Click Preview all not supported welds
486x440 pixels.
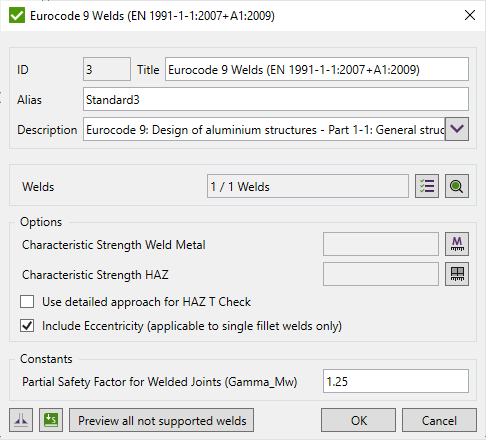162,420
